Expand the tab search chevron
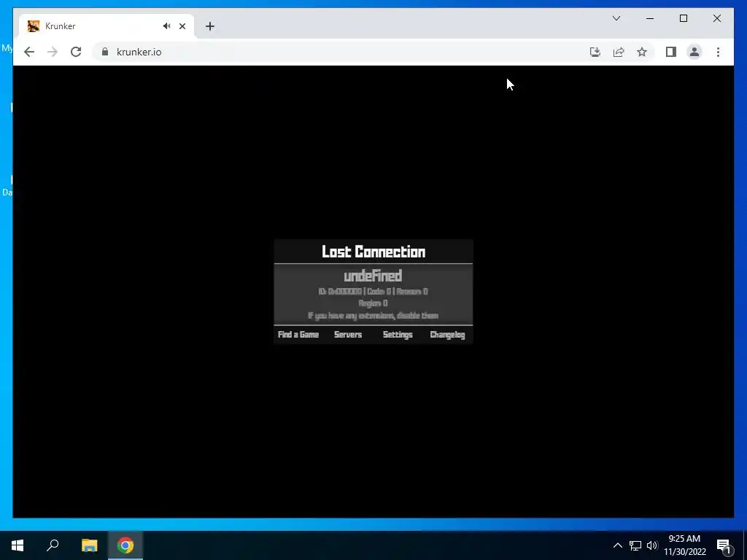Screen dimensions: 747x560 point(616,18)
